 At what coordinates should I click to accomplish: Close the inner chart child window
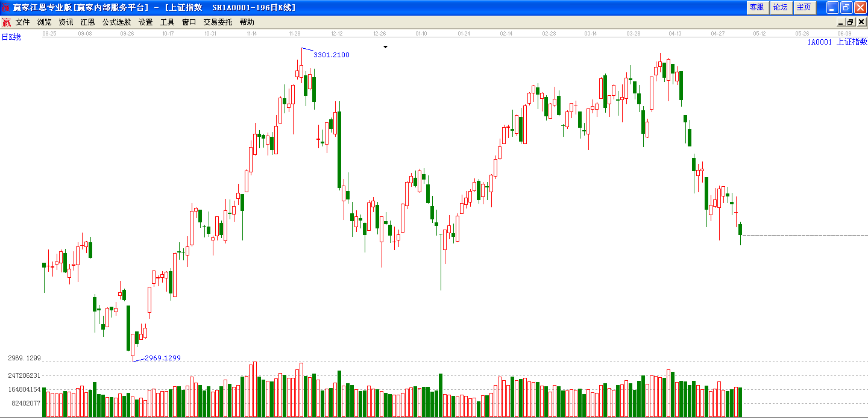[861, 22]
